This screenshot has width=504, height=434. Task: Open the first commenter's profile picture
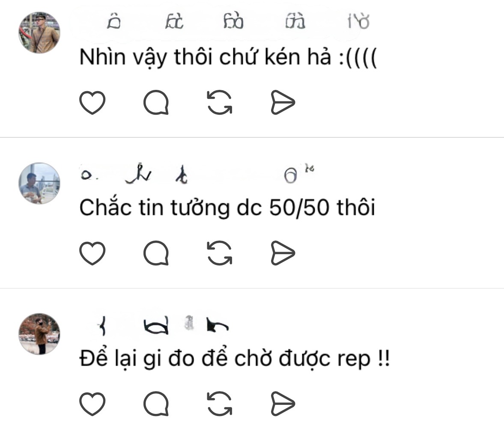(39, 33)
